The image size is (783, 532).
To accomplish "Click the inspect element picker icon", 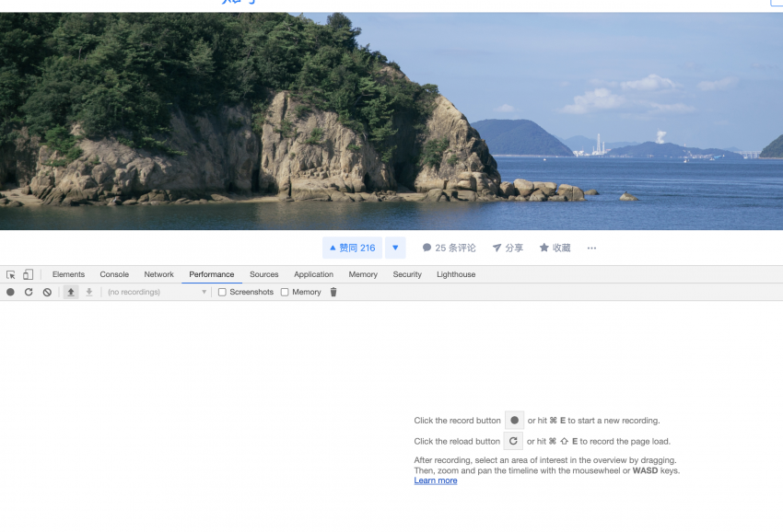I will (11, 274).
